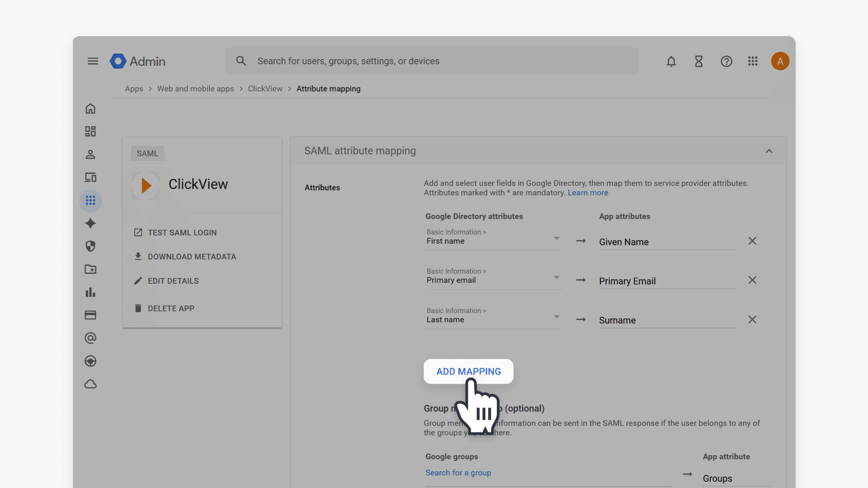Click the Attribute mapping breadcrumb
The height and width of the screenshot is (488, 868).
[328, 89]
